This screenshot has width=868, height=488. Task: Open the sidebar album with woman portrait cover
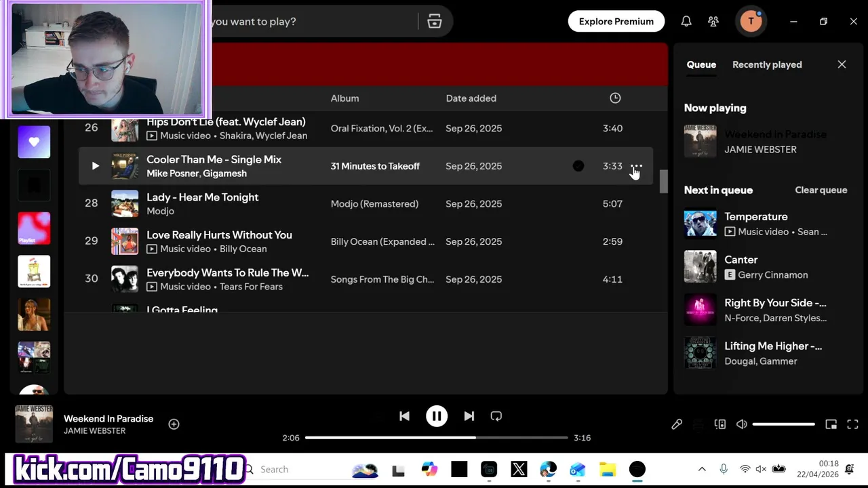(34, 315)
